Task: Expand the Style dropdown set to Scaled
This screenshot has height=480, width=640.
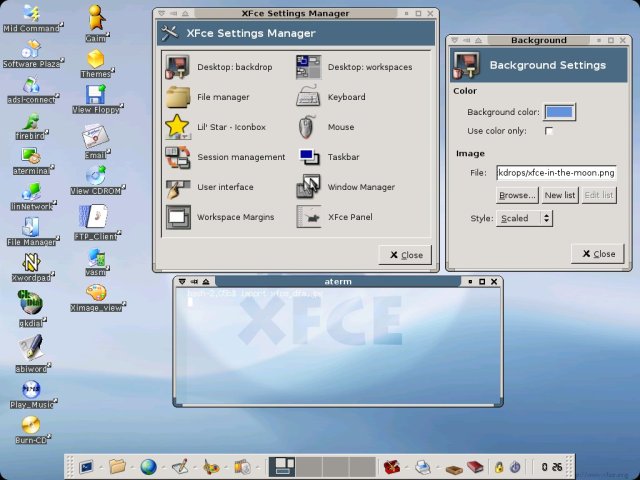Action: (x=525, y=218)
